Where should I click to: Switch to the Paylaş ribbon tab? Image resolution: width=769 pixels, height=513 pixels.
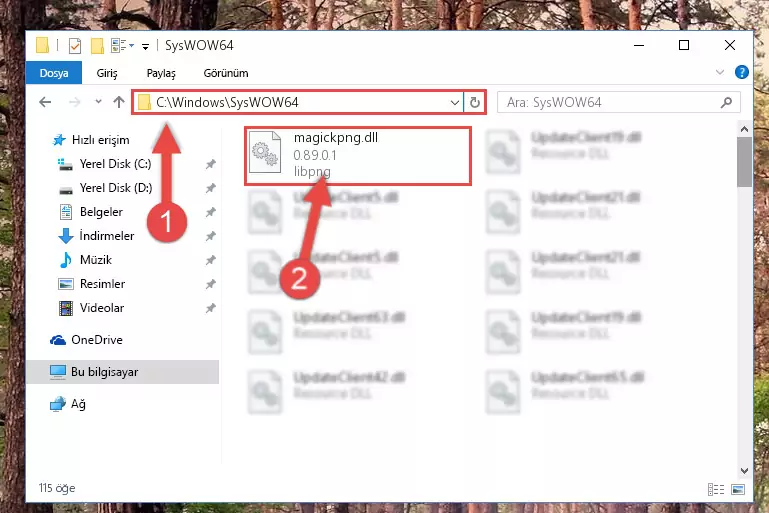[161, 73]
